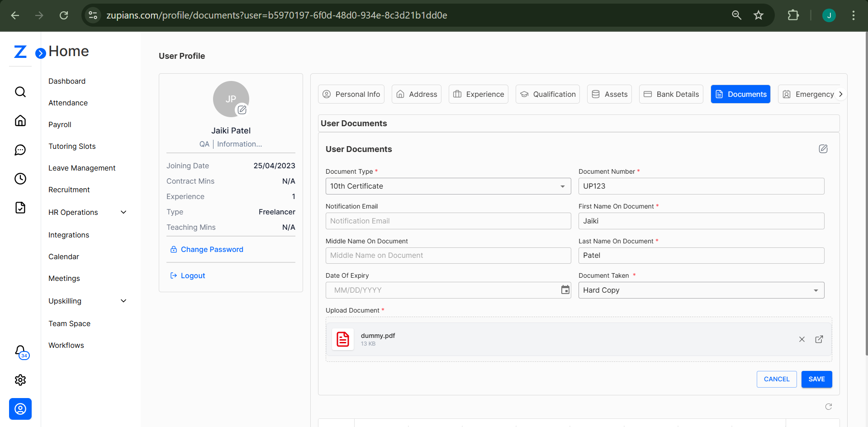The height and width of the screenshot is (427, 868).
Task: Click the home icon in the sidebar
Action: 20,121
